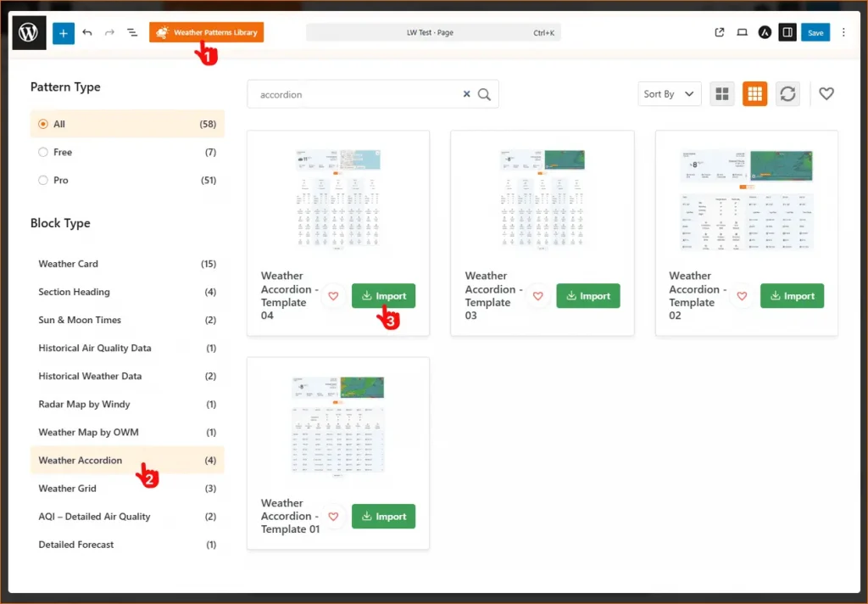Image resolution: width=868 pixels, height=604 pixels.
Task: Undo the last change
Action: 87,32
